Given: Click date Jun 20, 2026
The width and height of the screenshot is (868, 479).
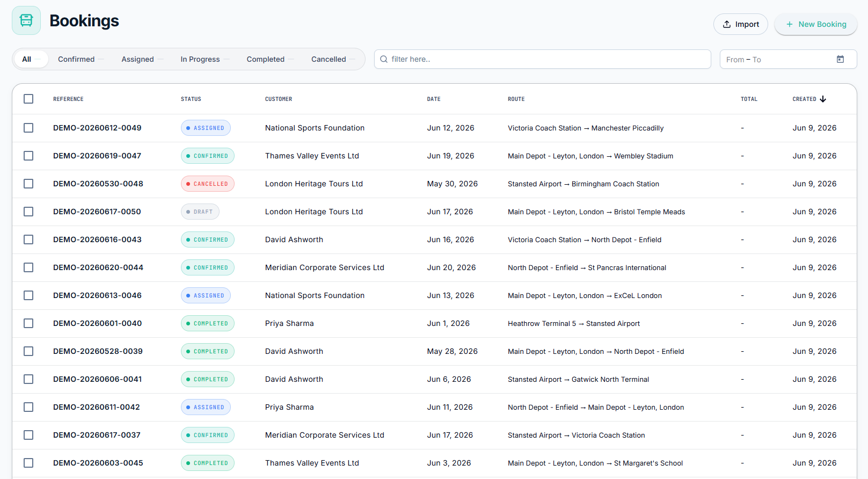Looking at the screenshot, I should 451,267.
